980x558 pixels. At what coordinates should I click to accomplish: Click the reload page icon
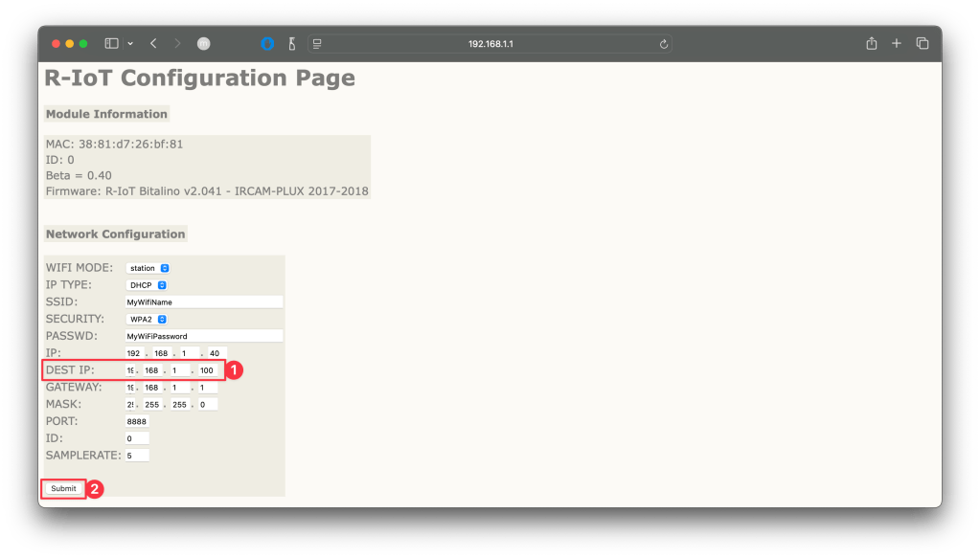[x=663, y=44]
